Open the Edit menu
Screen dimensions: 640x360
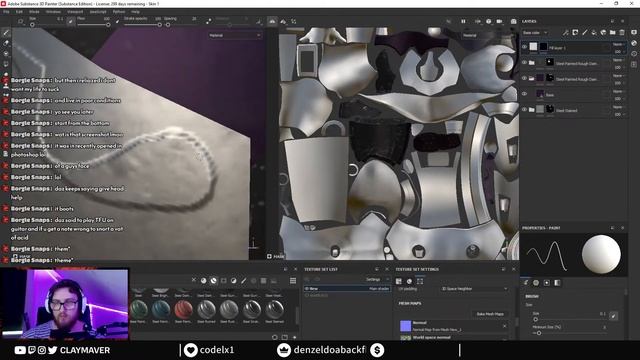click(19, 12)
